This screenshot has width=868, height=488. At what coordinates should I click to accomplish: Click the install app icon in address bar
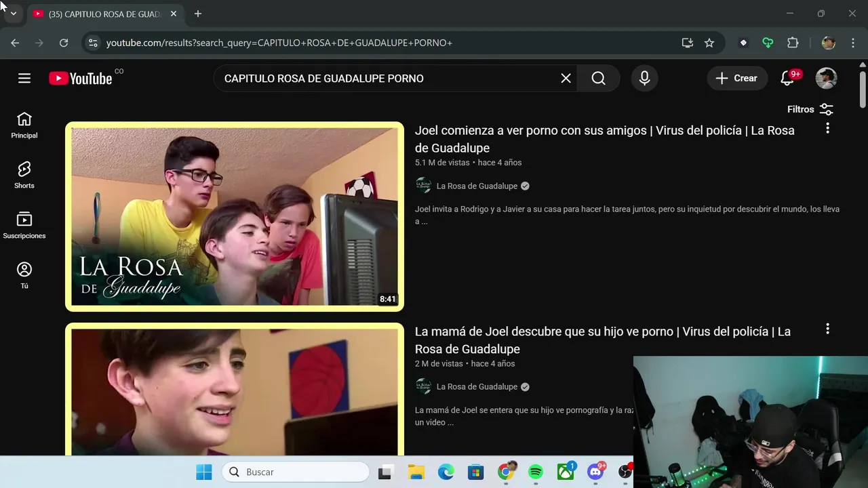688,43
